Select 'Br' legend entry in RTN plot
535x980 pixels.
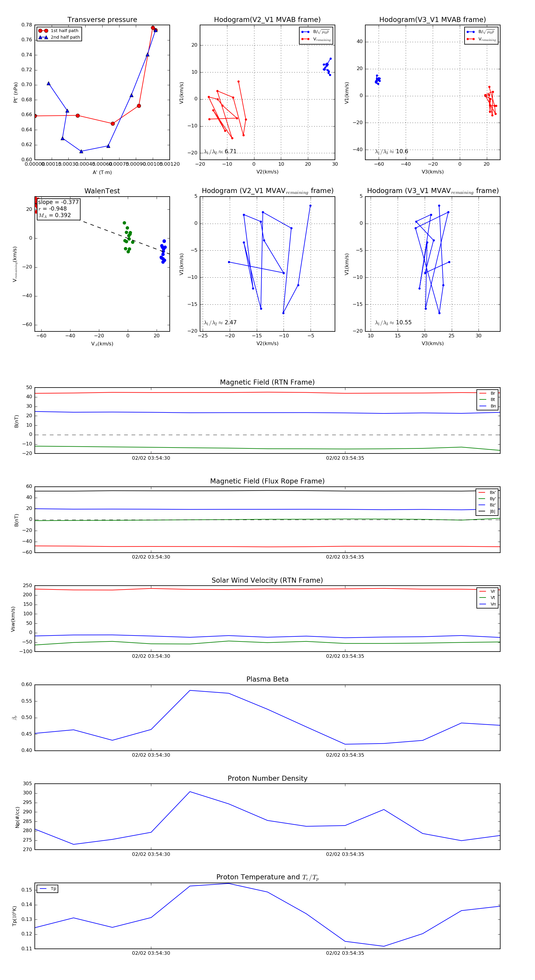click(x=487, y=393)
